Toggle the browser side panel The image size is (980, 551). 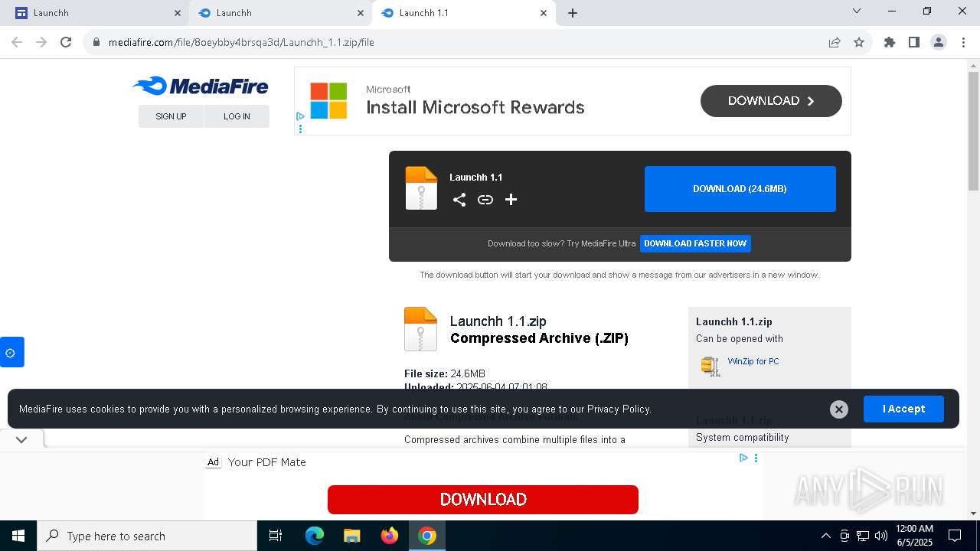click(x=914, y=42)
